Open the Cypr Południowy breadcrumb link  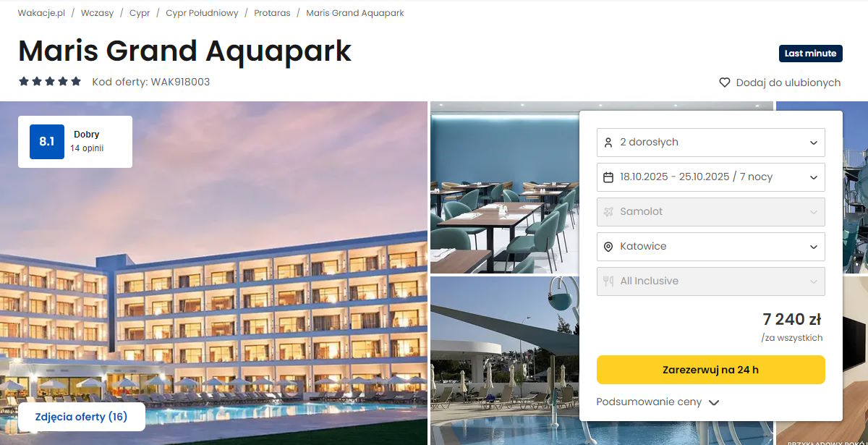point(202,13)
